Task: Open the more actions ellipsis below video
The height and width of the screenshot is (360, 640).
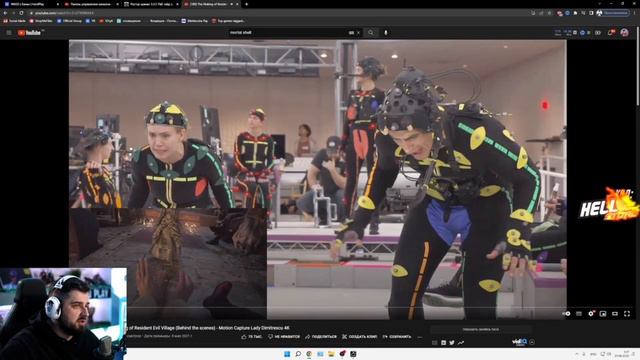Action: (420, 337)
